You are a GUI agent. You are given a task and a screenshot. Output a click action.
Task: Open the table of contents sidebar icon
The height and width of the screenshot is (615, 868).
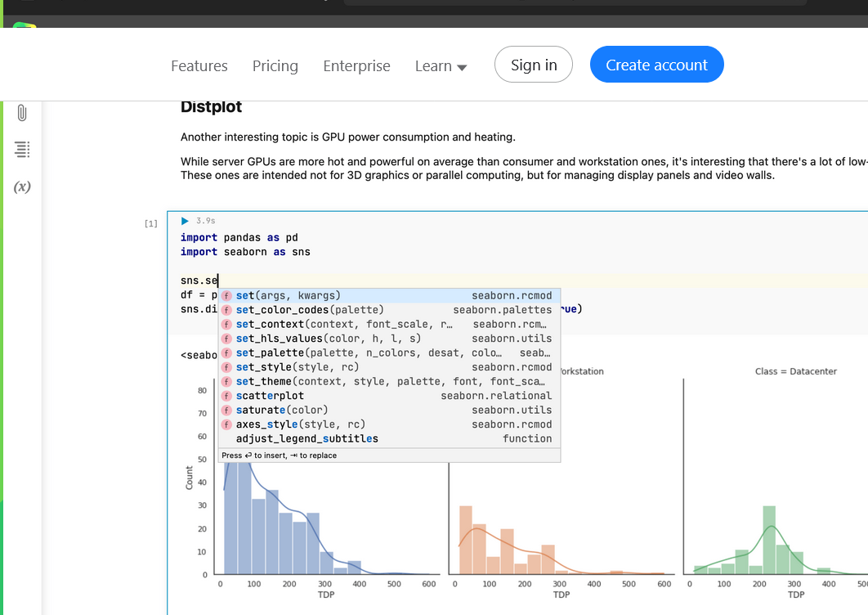pos(22,149)
